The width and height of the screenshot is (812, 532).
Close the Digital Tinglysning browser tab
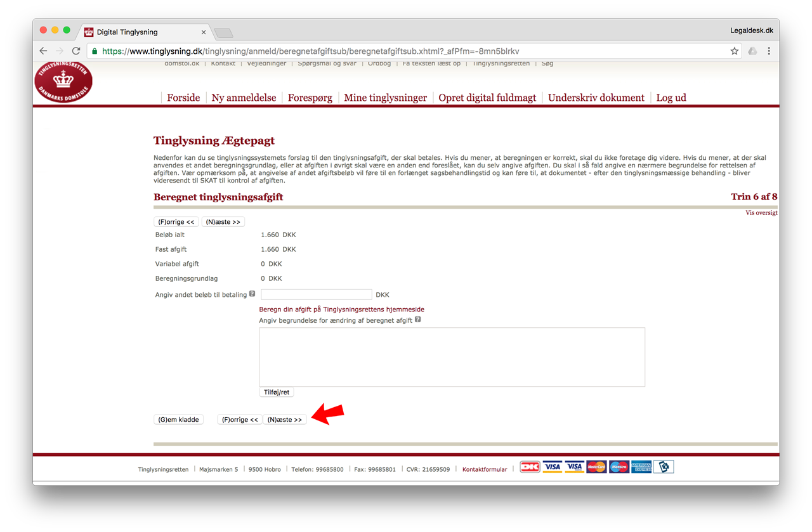click(204, 32)
